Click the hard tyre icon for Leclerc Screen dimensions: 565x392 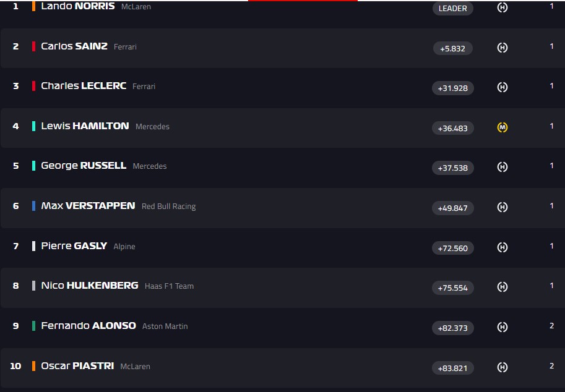(502, 87)
